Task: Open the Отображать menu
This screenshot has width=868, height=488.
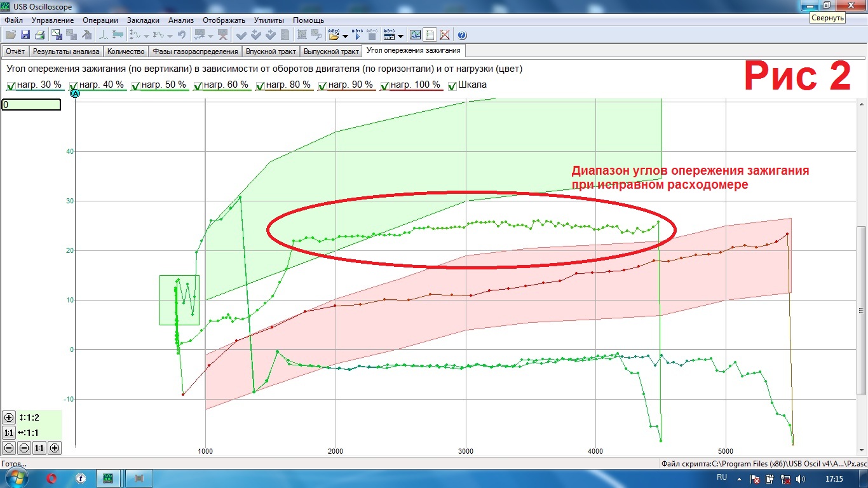Action: pos(222,20)
